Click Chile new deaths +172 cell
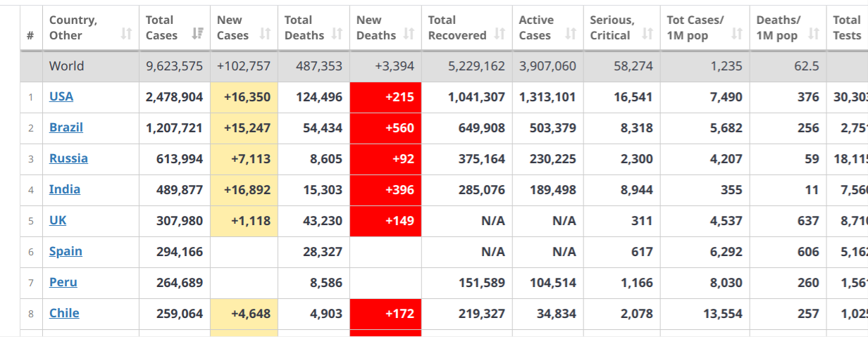The image size is (868, 337). pyautogui.click(x=385, y=314)
